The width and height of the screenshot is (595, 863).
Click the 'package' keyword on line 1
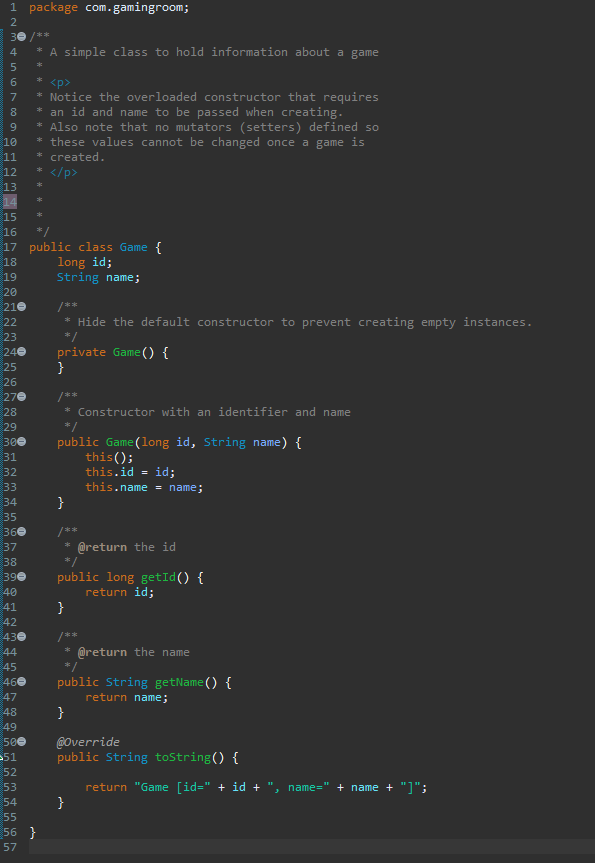(x=53, y=8)
